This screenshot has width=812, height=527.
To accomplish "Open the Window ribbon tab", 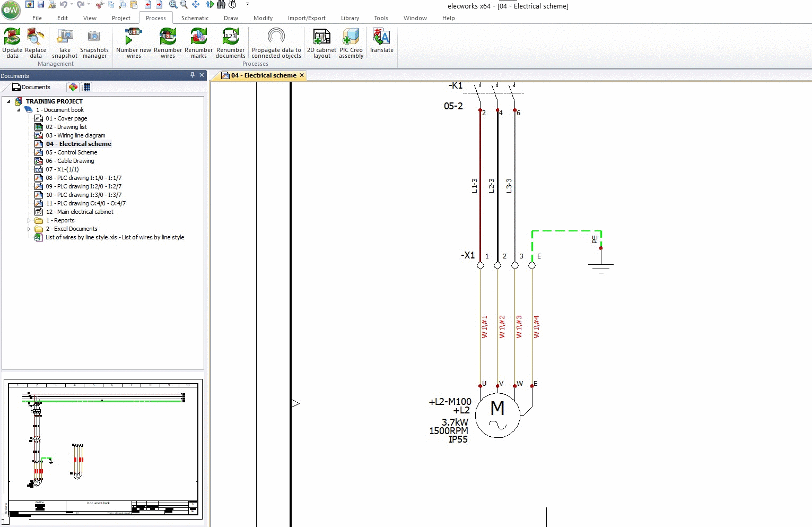I will (415, 18).
